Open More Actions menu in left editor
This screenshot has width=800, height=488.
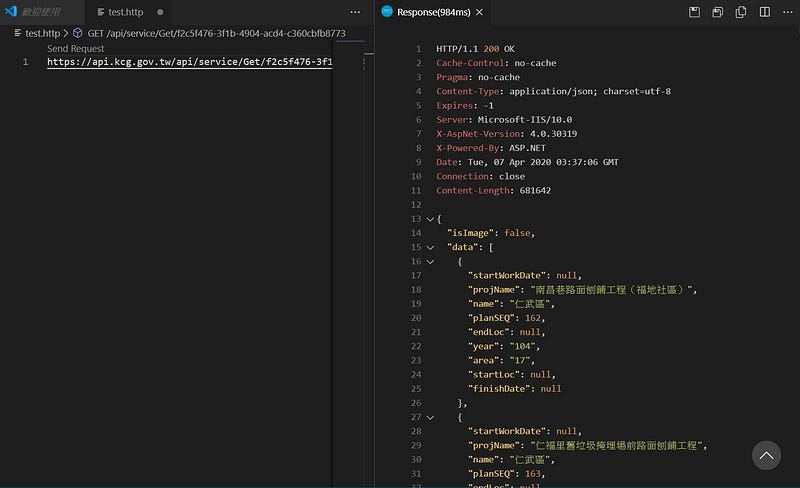(x=355, y=12)
